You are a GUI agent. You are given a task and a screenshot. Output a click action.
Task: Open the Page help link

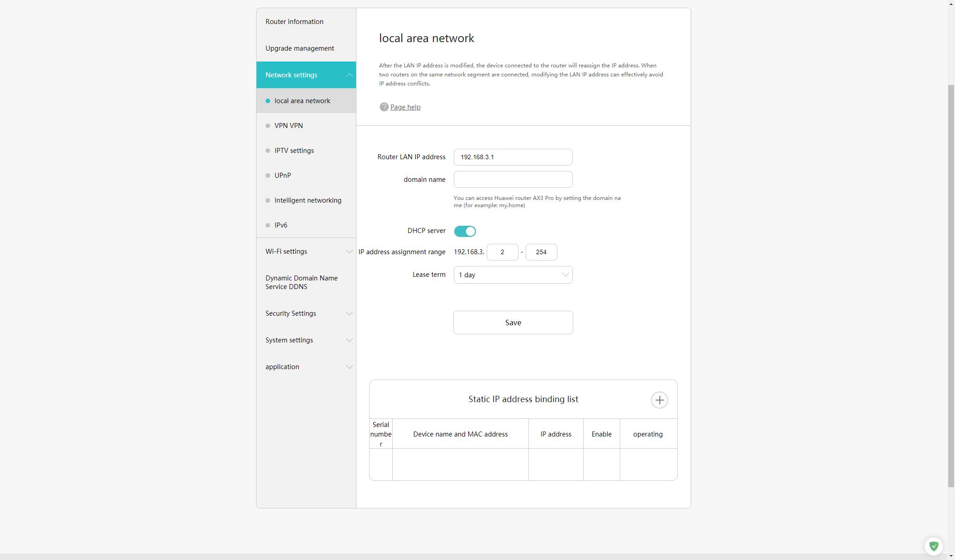(x=405, y=107)
